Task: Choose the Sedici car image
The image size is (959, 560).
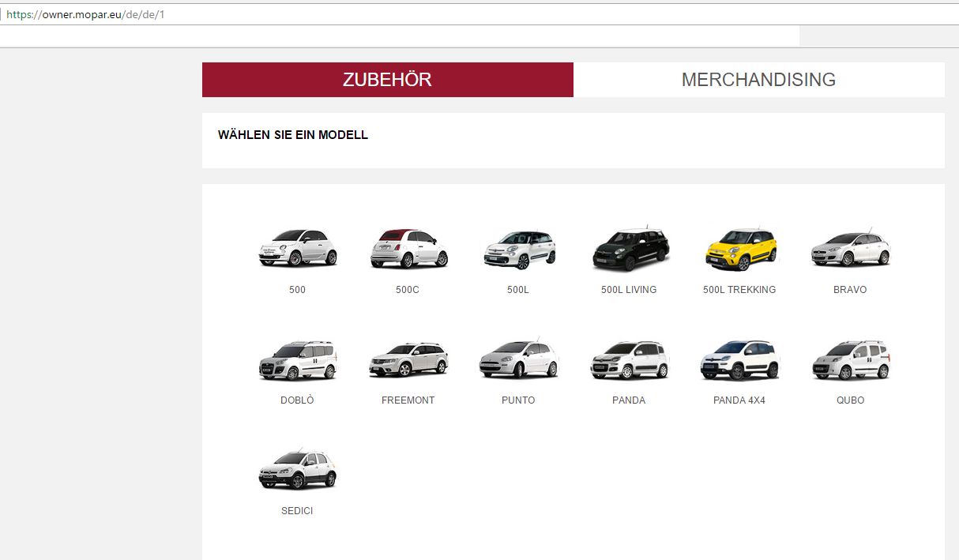Action: coord(298,469)
